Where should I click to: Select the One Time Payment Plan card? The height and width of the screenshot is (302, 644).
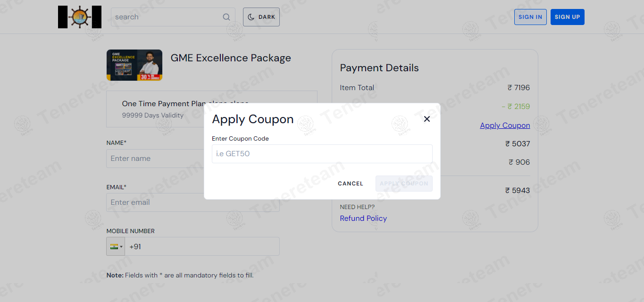[212, 109]
